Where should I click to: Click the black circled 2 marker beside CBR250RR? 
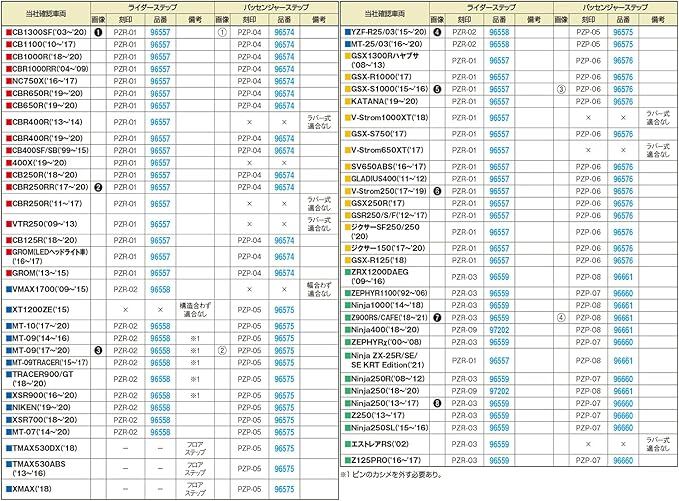[x=98, y=187]
